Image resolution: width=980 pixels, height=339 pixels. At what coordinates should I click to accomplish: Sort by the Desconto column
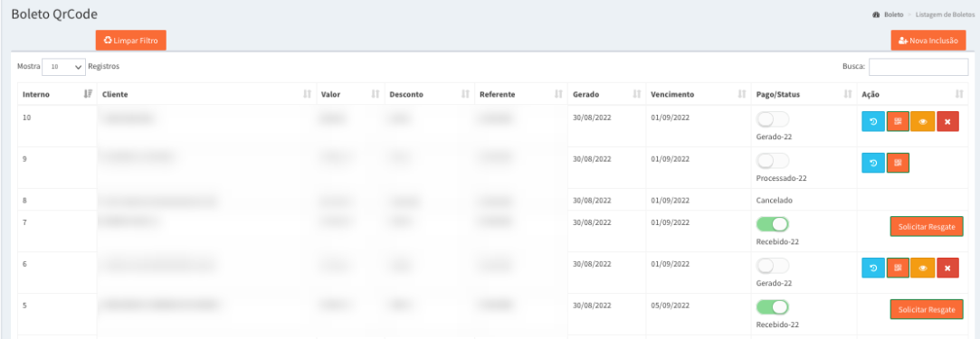click(x=430, y=94)
